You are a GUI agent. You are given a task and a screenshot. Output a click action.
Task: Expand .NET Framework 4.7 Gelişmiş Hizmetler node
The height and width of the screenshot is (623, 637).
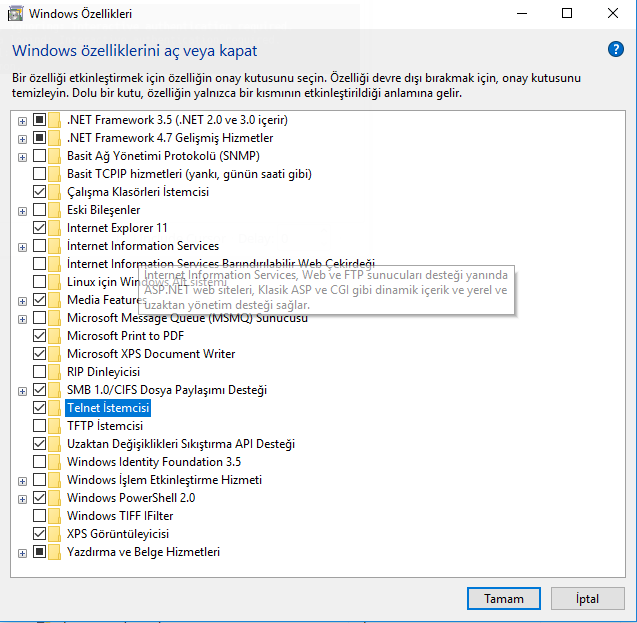(22, 139)
